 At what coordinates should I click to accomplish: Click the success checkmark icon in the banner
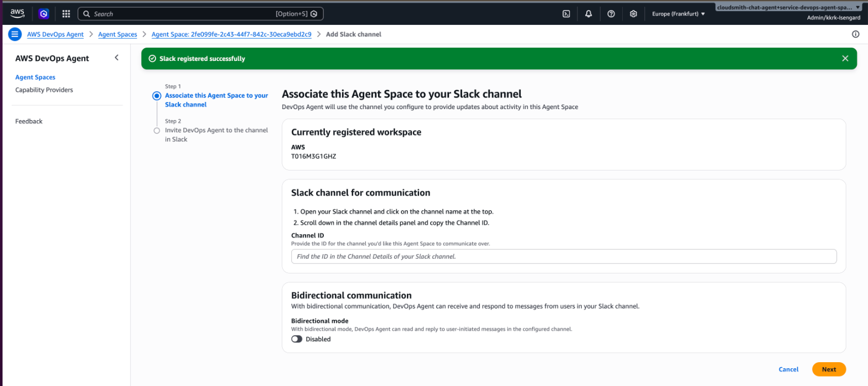click(x=152, y=59)
